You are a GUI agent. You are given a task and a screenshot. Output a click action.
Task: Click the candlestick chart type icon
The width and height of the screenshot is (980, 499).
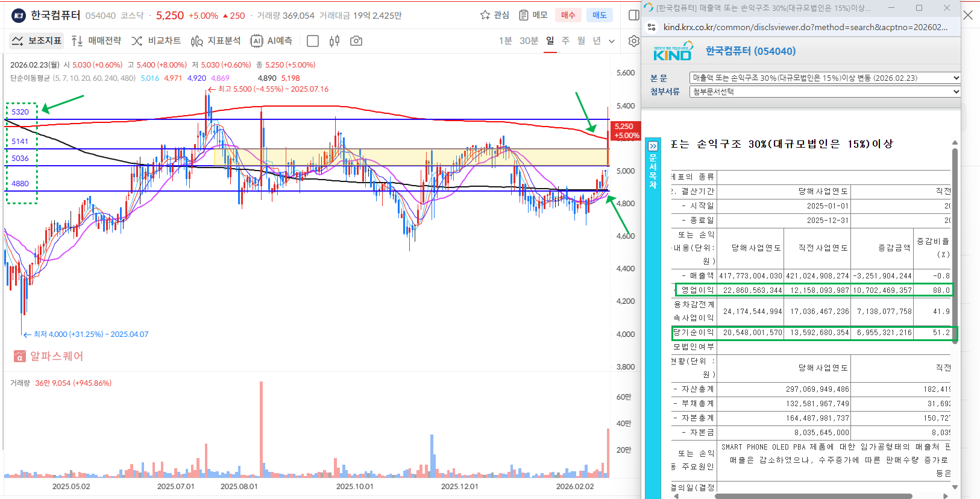pos(335,41)
